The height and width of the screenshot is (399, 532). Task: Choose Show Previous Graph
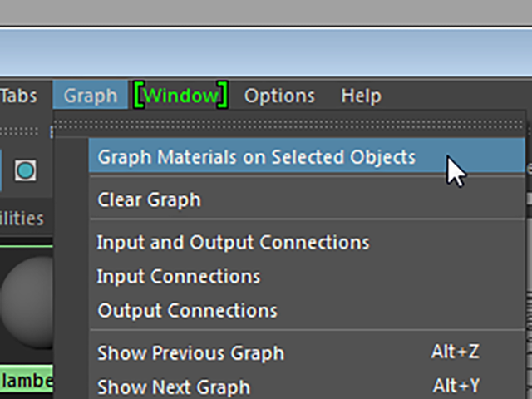pos(307,352)
